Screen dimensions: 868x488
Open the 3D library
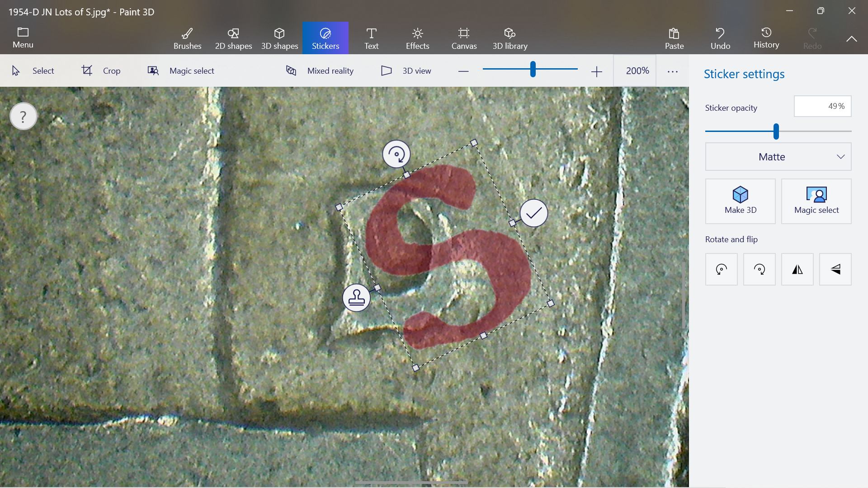(x=510, y=38)
